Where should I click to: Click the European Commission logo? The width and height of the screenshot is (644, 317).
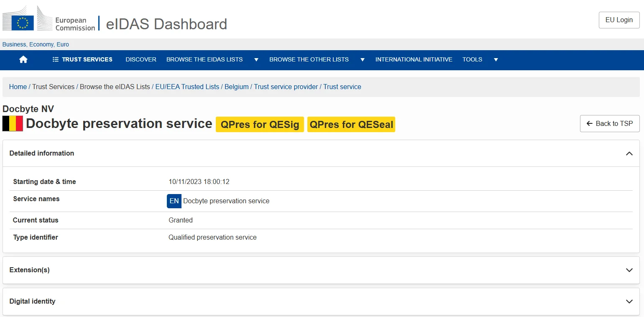[49, 19]
